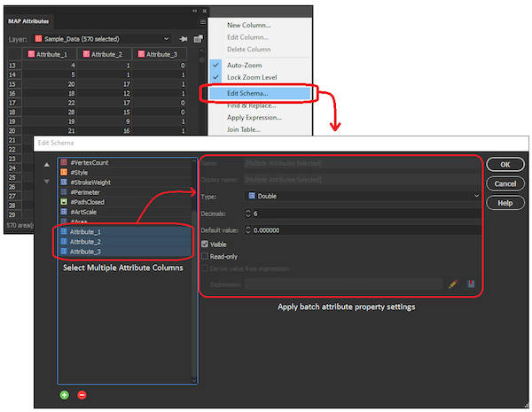This screenshot has width=532, height=412.
Task: Select #Perimeter in the schema list
Action: tap(125, 192)
